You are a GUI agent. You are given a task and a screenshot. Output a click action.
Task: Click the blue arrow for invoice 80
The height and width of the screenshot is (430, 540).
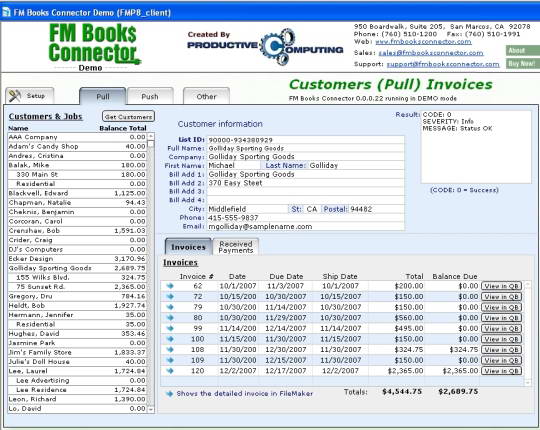tap(170, 318)
